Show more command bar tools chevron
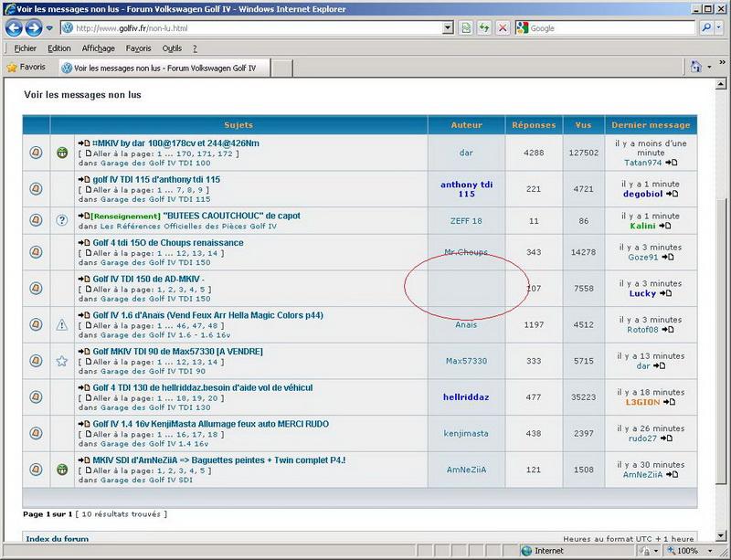The height and width of the screenshot is (560, 731). point(722,62)
